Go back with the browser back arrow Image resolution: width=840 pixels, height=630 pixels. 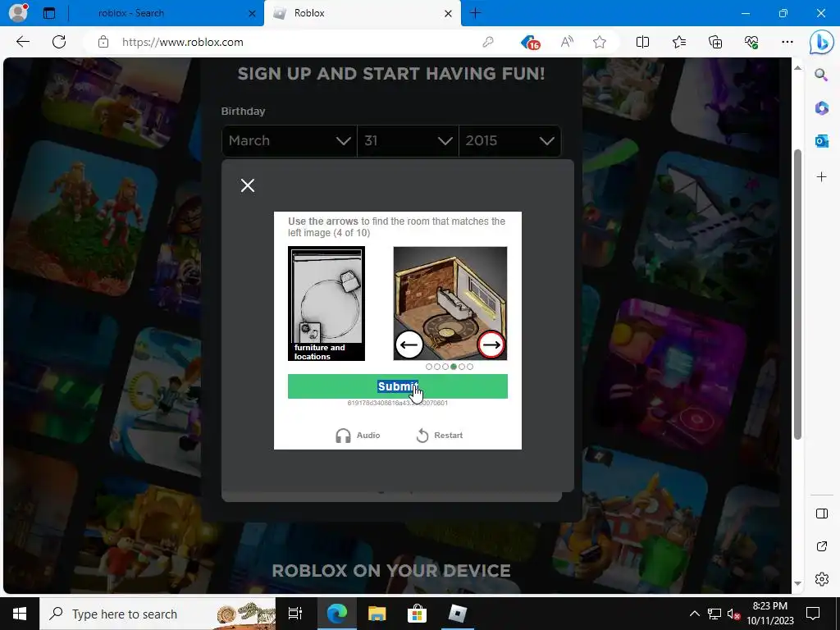pyautogui.click(x=22, y=42)
